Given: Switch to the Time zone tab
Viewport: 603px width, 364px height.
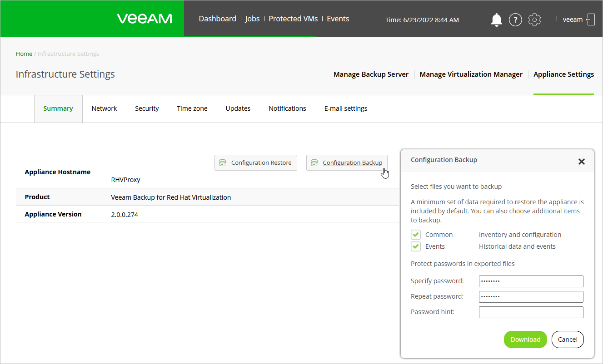Looking at the screenshot, I should click(192, 108).
